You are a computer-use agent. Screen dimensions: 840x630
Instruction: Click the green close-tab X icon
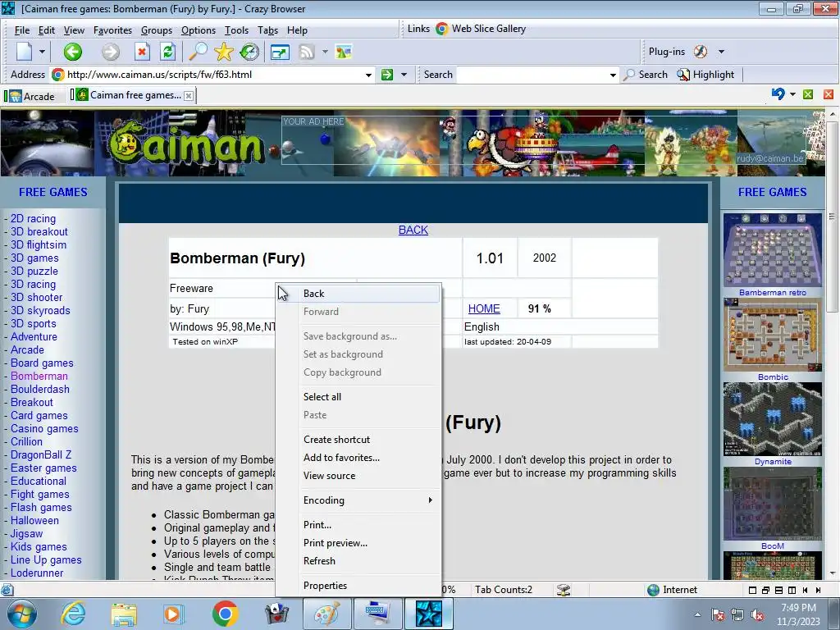point(808,95)
